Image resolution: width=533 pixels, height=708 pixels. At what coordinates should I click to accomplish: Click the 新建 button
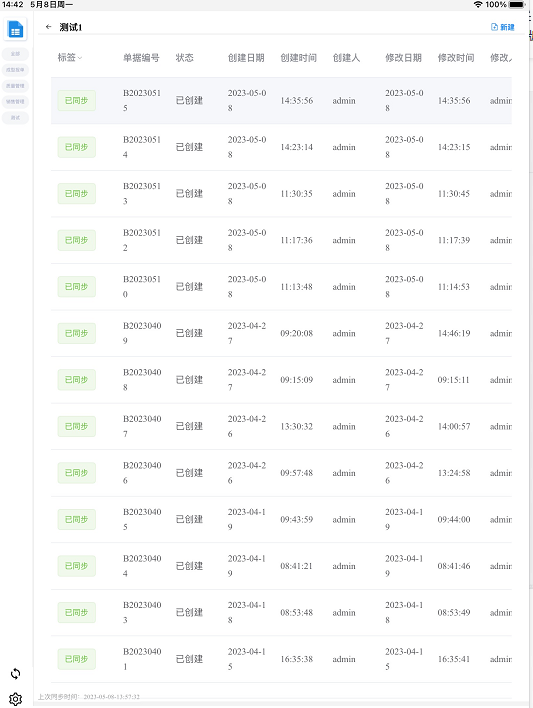pyautogui.click(x=503, y=27)
